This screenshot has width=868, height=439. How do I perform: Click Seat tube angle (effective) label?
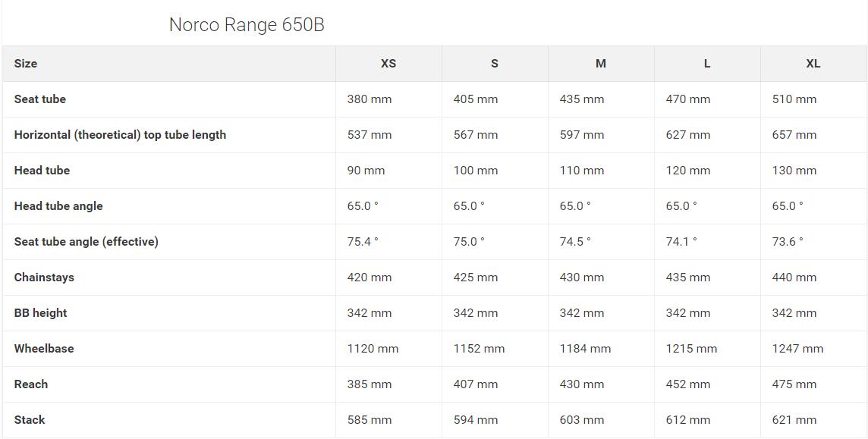86,242
